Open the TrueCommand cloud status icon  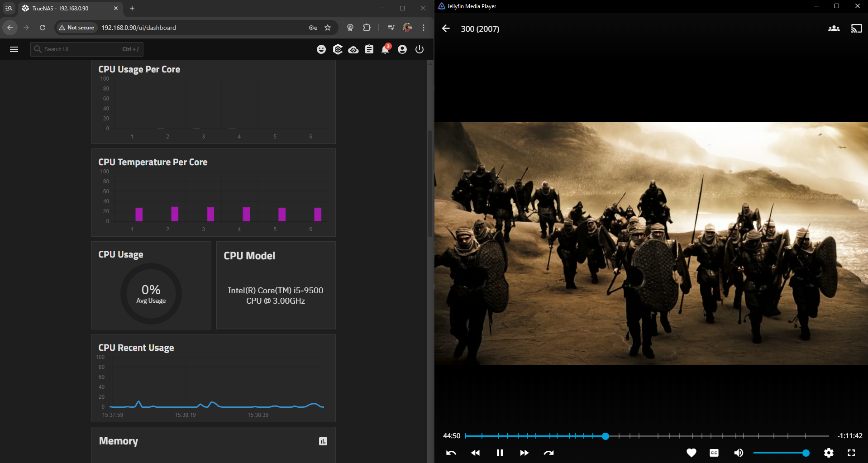[353, 49]
